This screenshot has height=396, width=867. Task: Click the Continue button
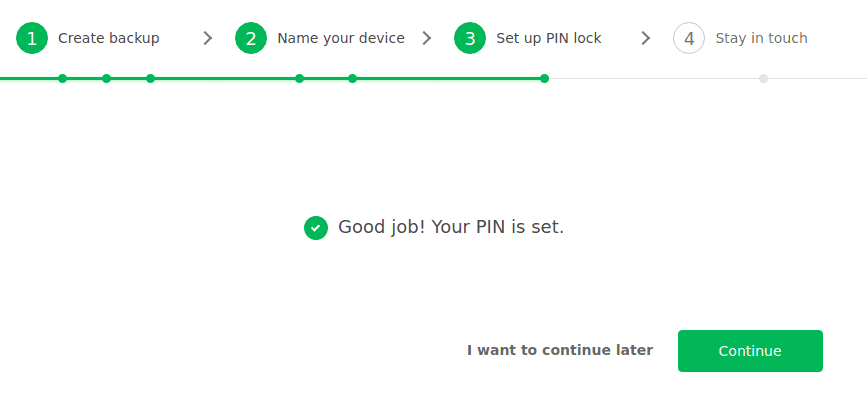pos(750,351)
